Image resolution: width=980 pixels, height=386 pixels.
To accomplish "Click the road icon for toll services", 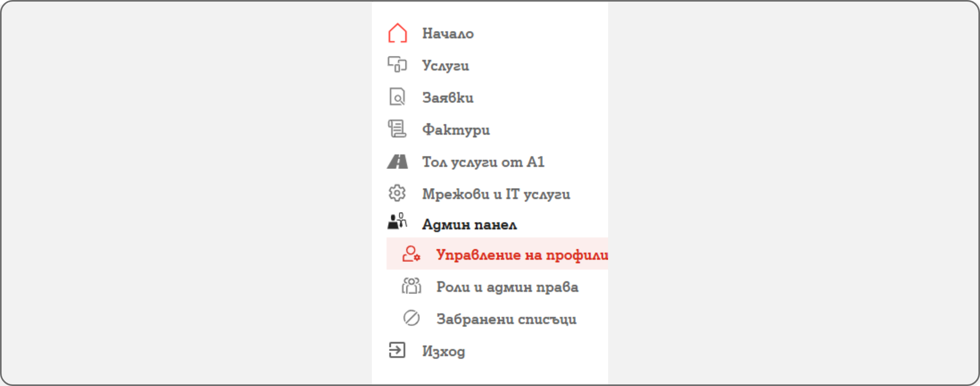I will [x=397, y=162].
